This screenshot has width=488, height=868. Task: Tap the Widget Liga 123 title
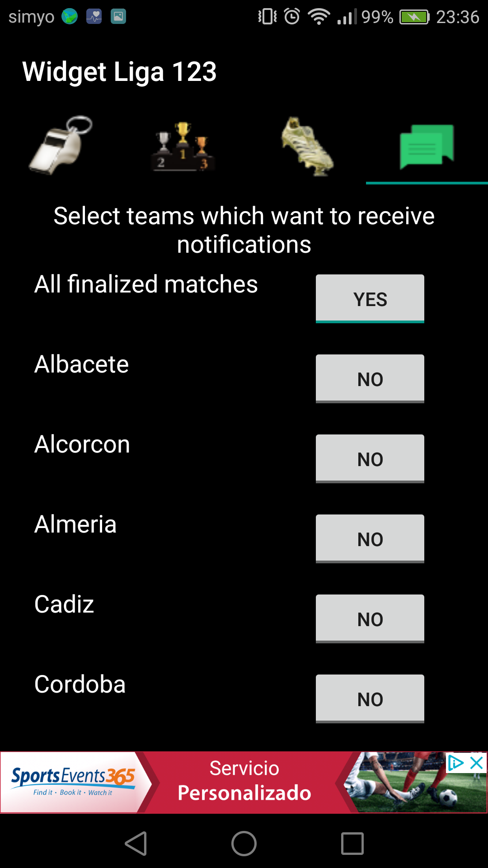pos(120,72)
